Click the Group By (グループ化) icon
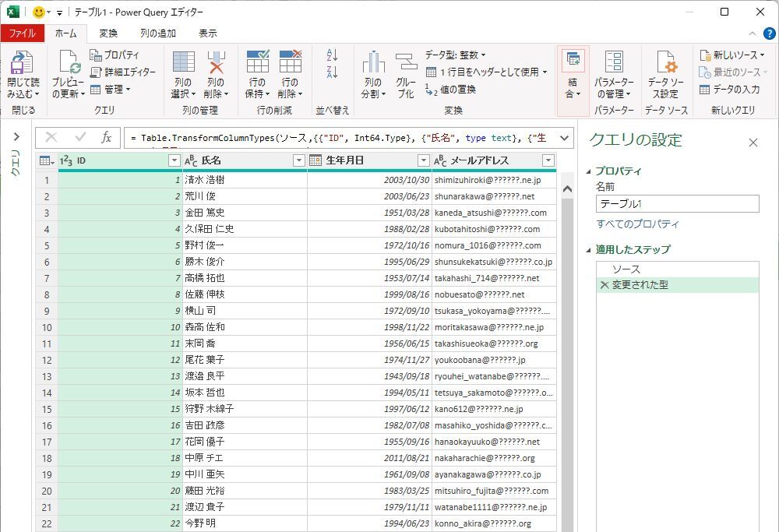The height and width of the screenshot is (532, 779). click(x=407, y=62)
